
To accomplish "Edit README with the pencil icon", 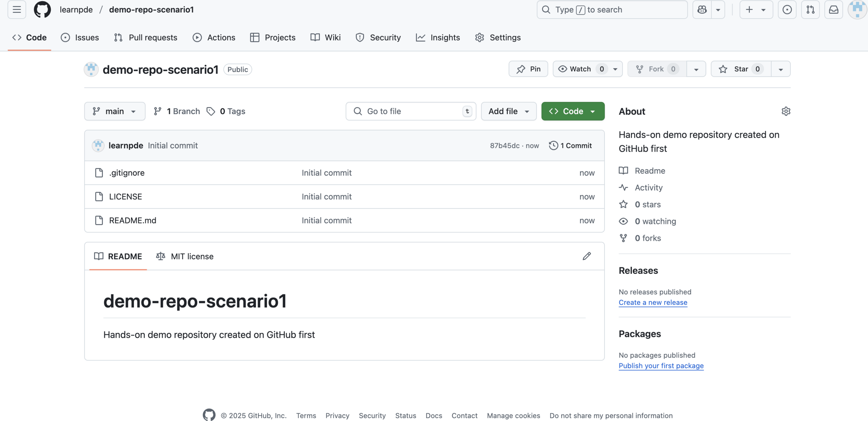I will pos(586,256).
